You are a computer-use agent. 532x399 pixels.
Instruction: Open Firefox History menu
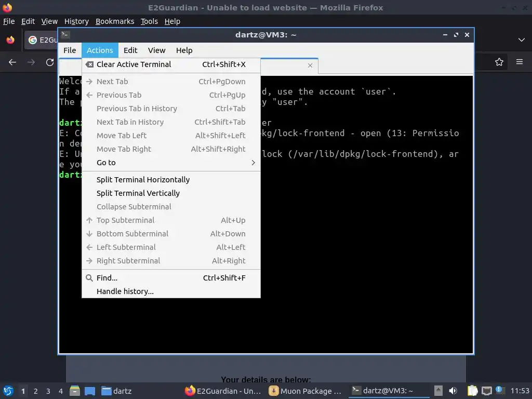coord(76,21)
